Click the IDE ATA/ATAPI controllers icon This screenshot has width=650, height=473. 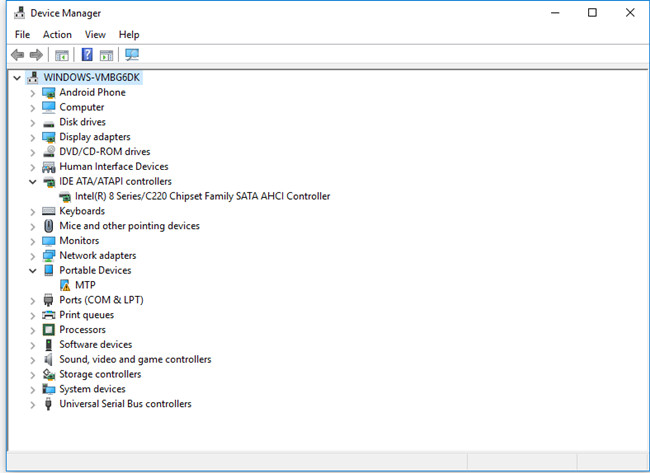[x=49, y=182]
